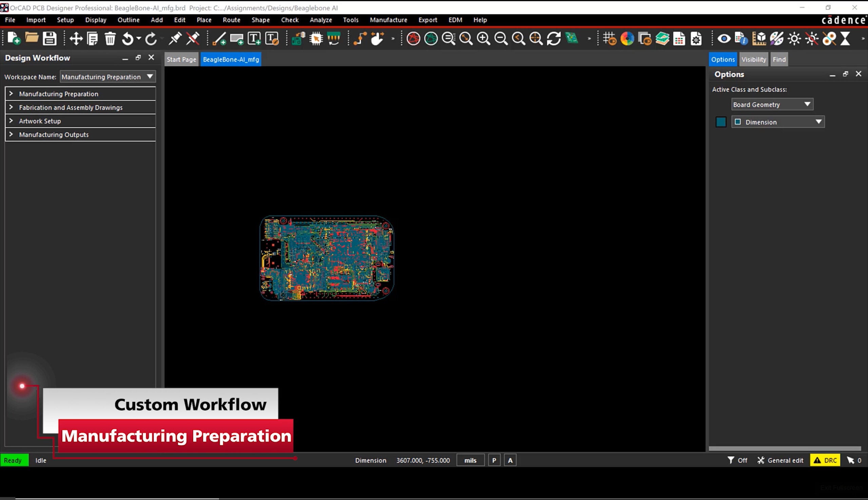Screen dimensions: 868x500
Task: Click the Delete trash can icon
Action: 110,39
